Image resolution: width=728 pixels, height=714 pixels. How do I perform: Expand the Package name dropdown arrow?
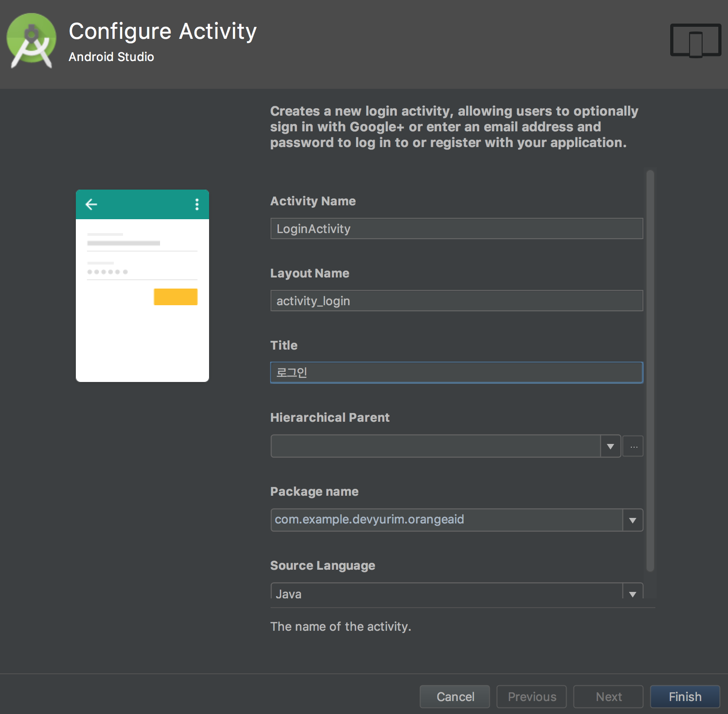tap(633, 520)
